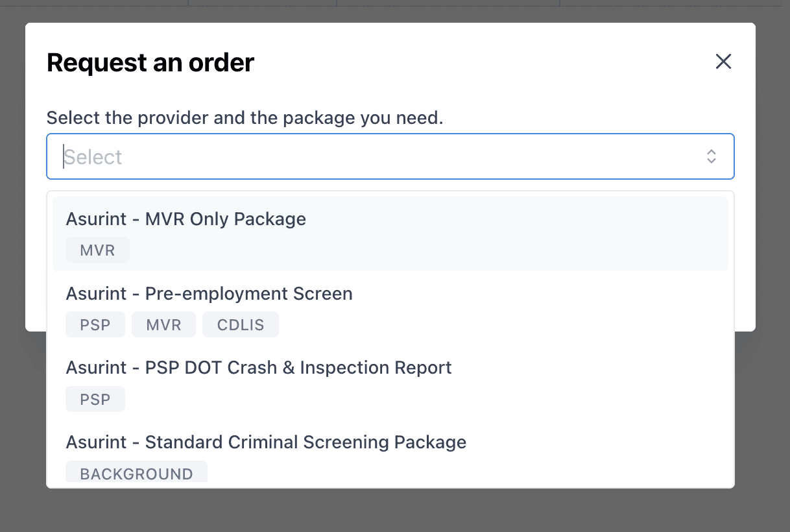790x532 pixels.
Task: Click the MVR tag under Pre-employment Screen
Action: click(163, 325)
